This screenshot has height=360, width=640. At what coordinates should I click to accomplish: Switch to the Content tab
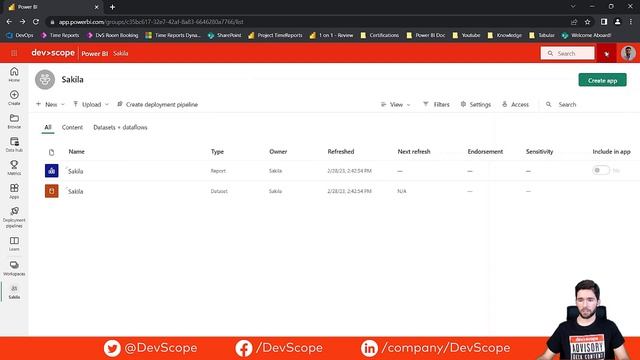coord(72,127)
